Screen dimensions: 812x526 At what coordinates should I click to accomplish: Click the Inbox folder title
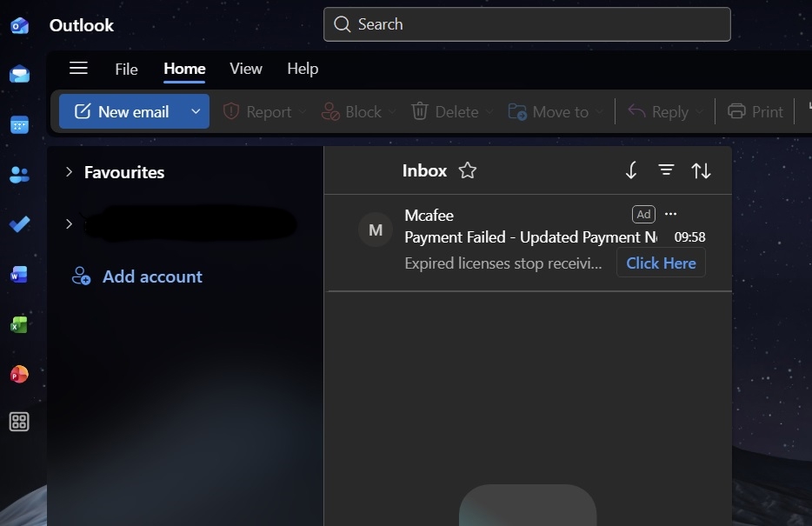tap(424, 170)
